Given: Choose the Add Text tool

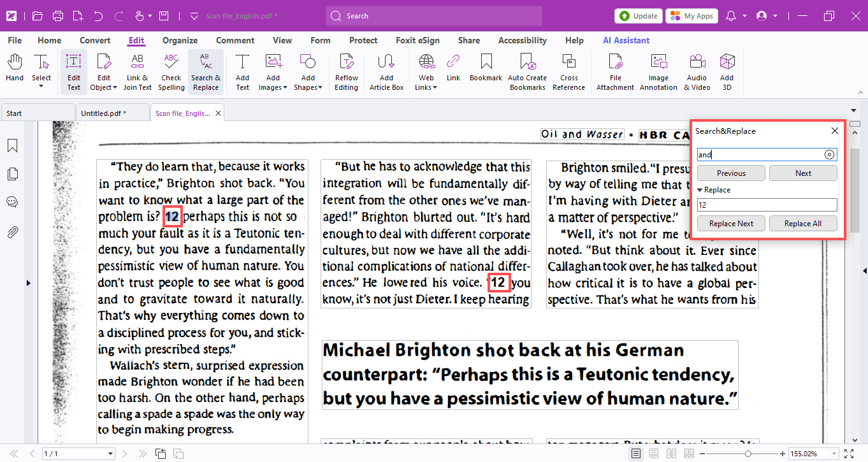Looking at the screenshot, I should pos(242,72).
